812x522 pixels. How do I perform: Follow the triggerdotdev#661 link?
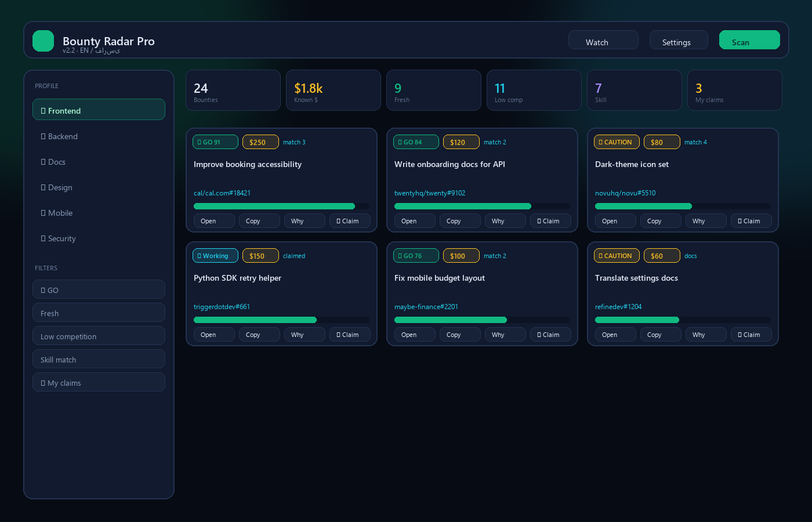(x=222, y=307)
